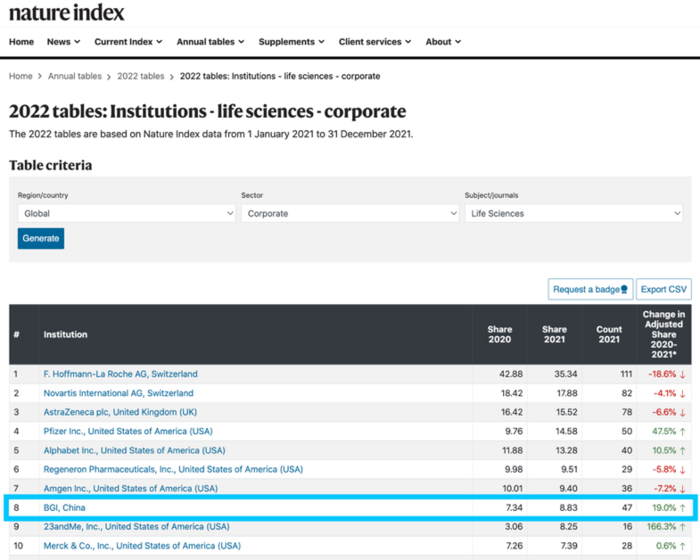Click Request a badge button
Image resolution: width=700 pixels, height=560 pixels.
590,289
